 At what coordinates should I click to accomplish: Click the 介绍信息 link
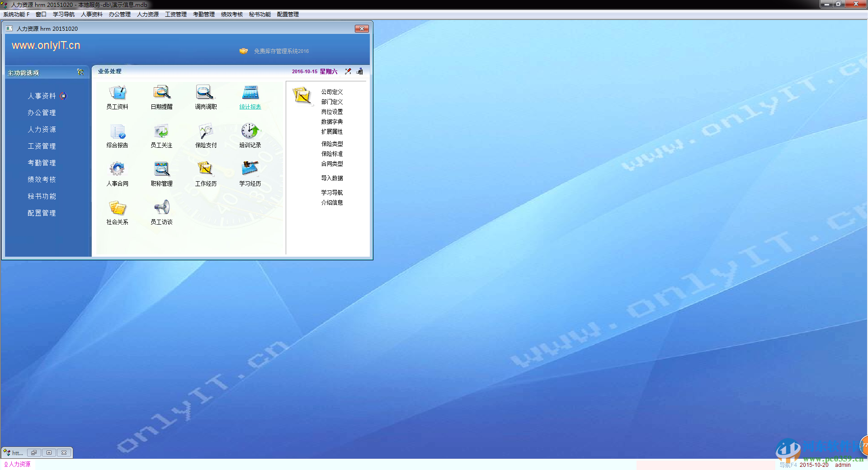click(332, 202)
